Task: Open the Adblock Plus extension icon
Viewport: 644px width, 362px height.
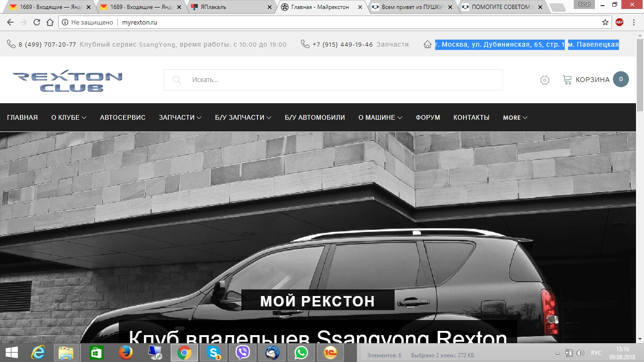Action: tap(619, 22)
